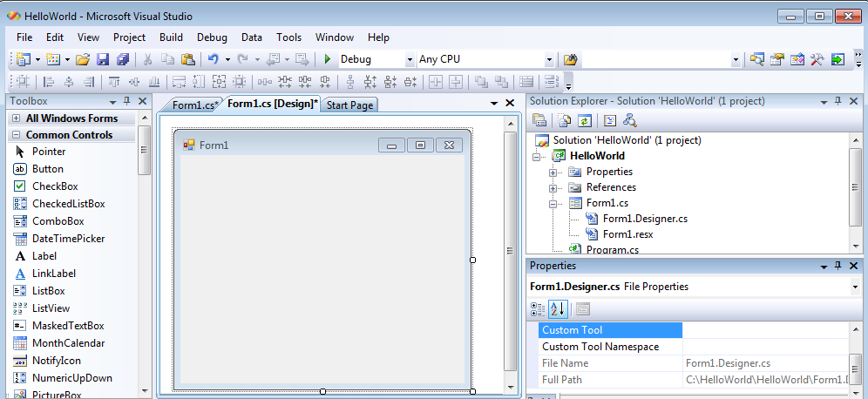Select Form1.Designer.cs in Solution Explorer
Viewport: 868px width, 399px height.
pos(645,219)
